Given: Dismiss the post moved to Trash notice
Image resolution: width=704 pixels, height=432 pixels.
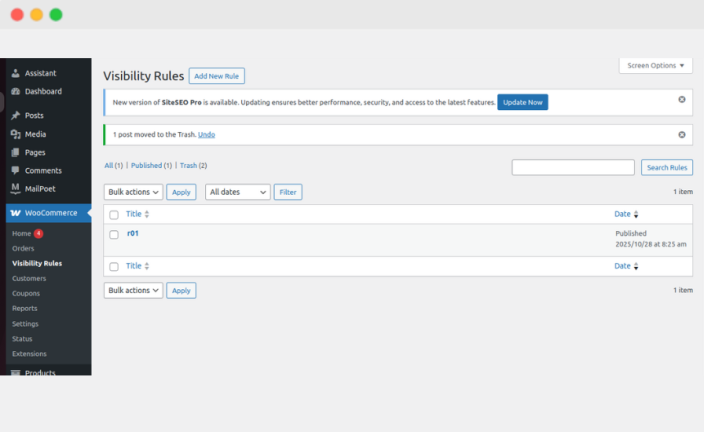Looking at the screenshot, I should tap(682, 134).
